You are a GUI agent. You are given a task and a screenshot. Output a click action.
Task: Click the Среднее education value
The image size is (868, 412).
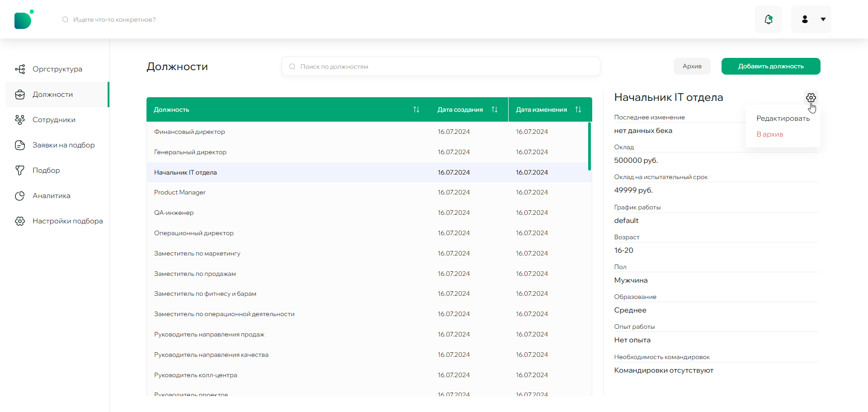tap(630, 310)
